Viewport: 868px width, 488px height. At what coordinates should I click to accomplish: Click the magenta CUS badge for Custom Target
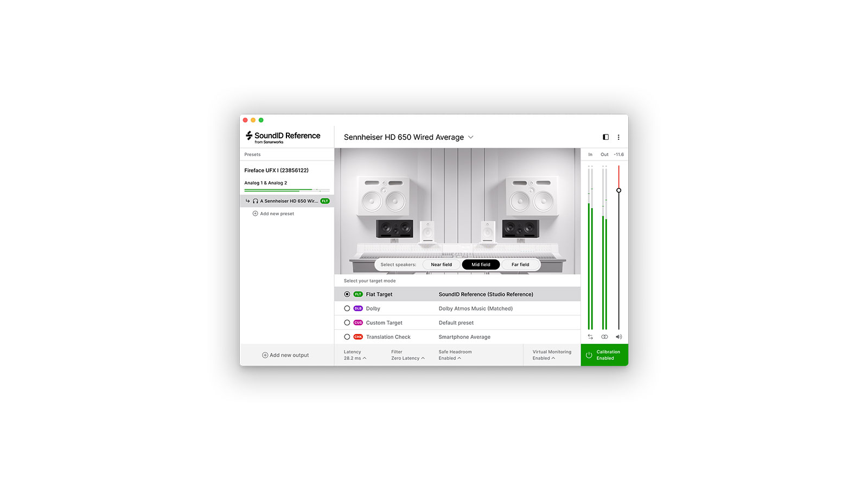(358, 323)
